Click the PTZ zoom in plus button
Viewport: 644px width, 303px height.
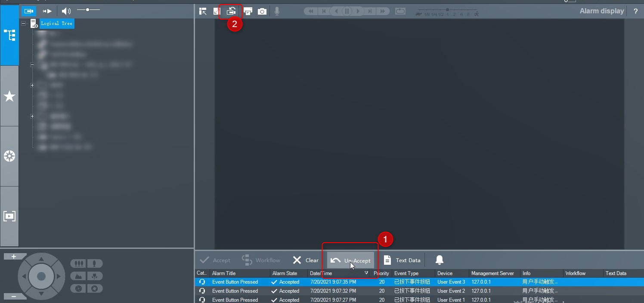14,257
